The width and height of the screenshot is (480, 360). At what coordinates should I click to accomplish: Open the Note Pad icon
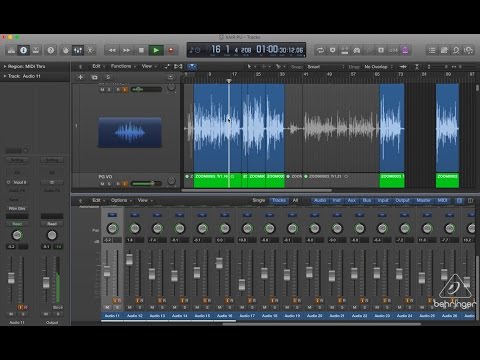pos(444,50)
